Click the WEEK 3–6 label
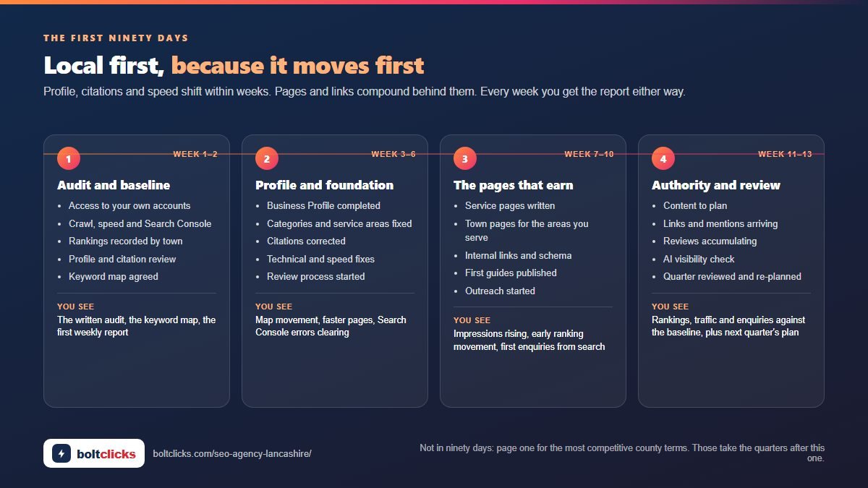The width and height of the screenshot is (868, 488). click(x=393, y=154)
